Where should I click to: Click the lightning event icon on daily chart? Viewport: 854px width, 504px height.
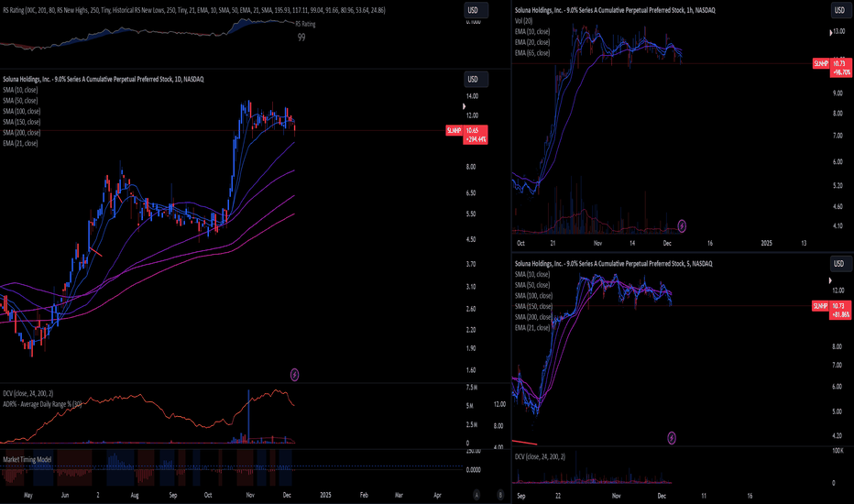tap(294, 374)
